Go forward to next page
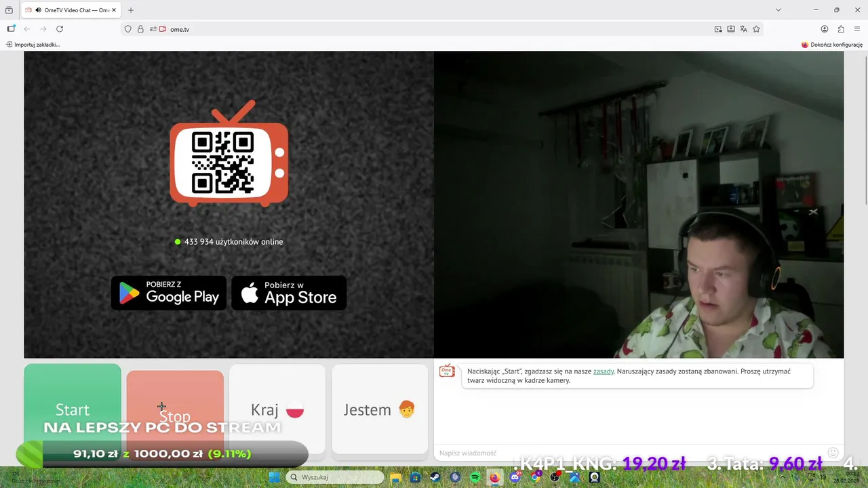The height and width of the screenshot is (488, 868). pos(43,29)
